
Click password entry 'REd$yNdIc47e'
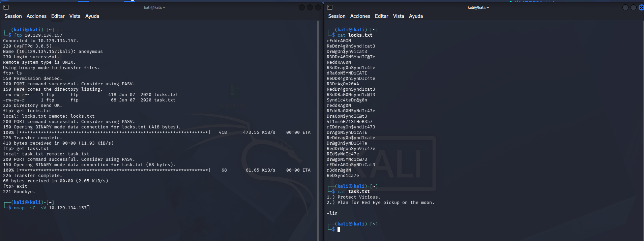[343, 154]
